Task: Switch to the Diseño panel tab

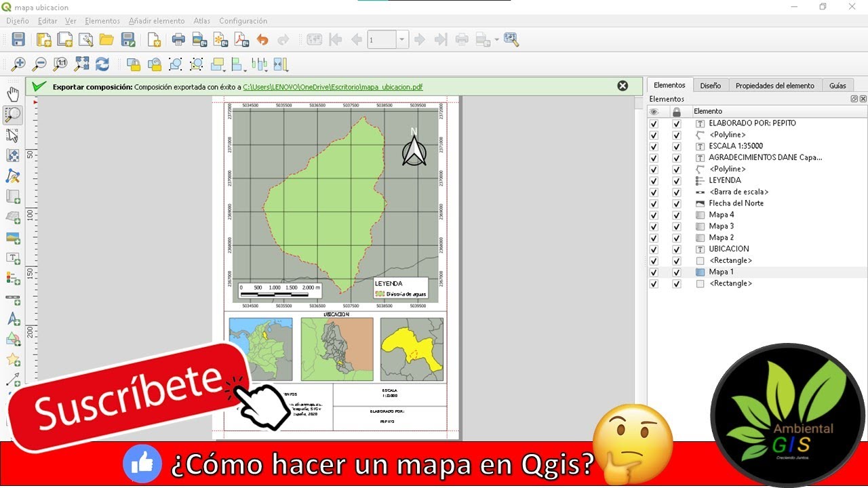Action: point(711,85)
